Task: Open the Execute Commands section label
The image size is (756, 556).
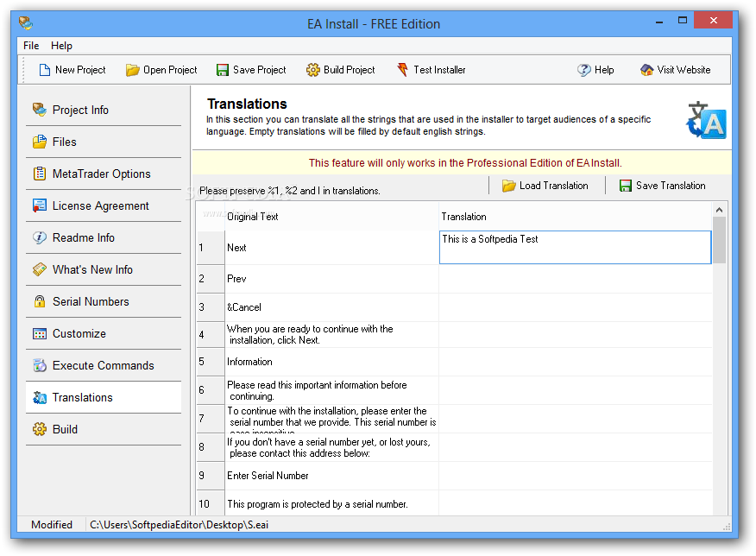Action: (104, 365)
